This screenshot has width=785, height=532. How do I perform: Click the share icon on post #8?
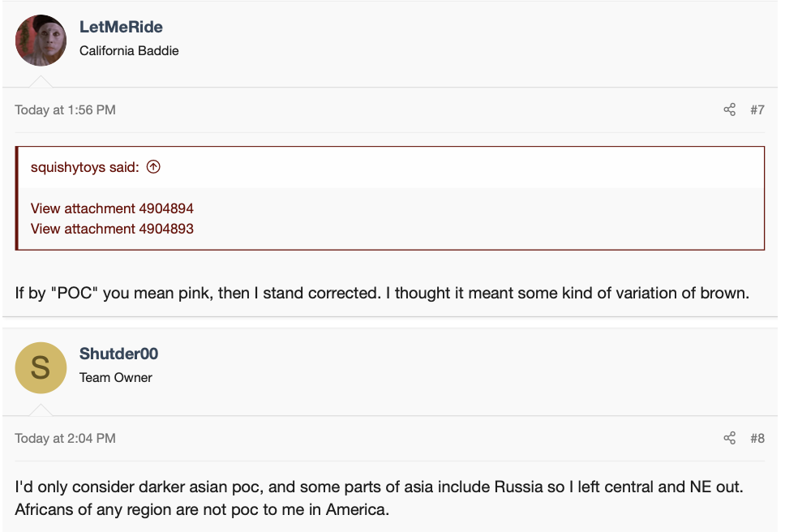point(729,438)
